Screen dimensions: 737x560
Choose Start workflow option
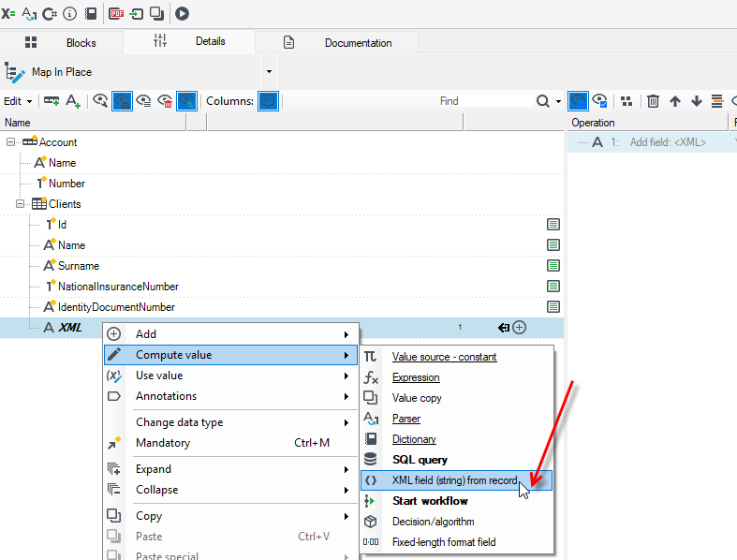(x=456, y=501)
